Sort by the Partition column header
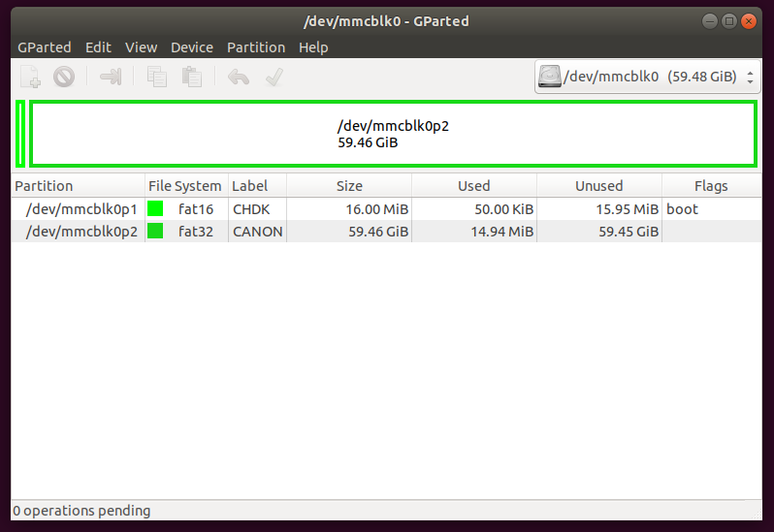 tap(78, 186)
